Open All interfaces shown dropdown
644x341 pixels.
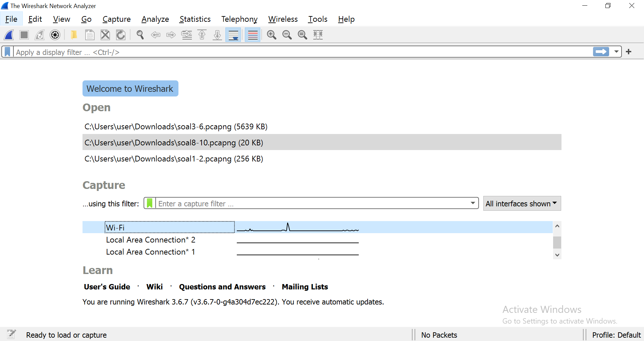(x=522, y=203)
